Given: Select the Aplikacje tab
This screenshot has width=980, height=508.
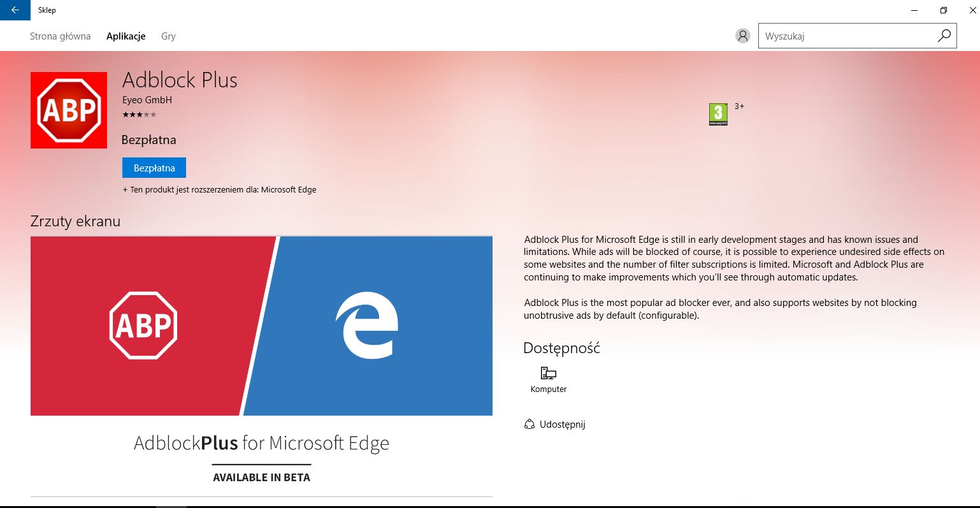Looking at the screenshot, I should click(x=126, y=36).
